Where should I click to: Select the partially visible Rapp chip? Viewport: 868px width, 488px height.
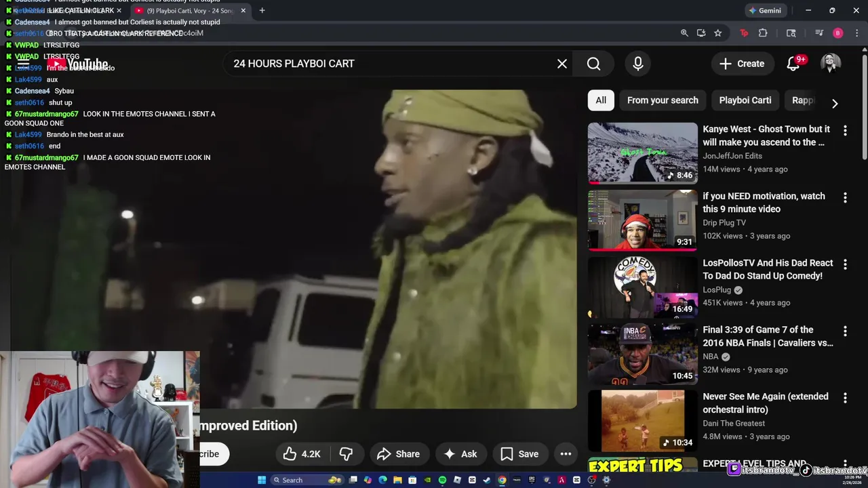[x=803, y=100]
